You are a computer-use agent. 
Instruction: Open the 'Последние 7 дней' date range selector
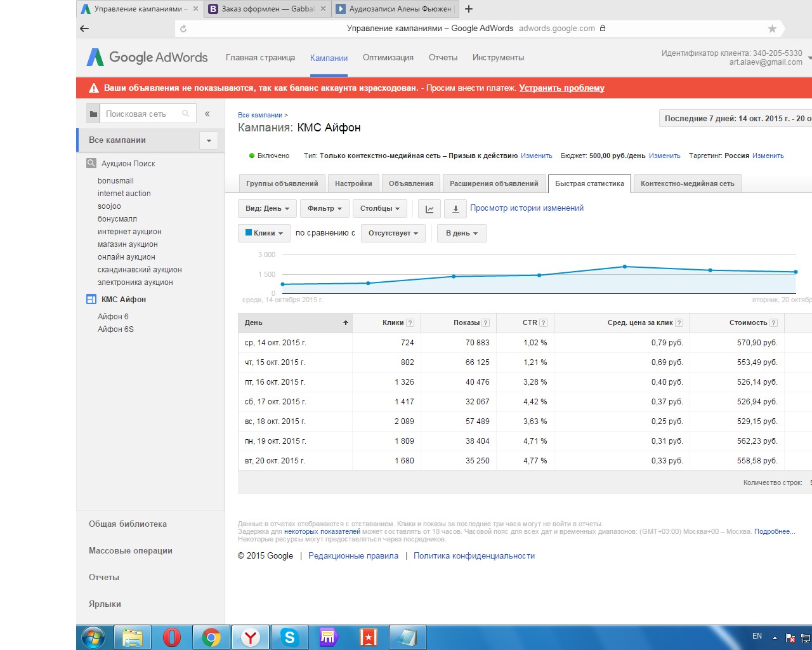point(736,119)
